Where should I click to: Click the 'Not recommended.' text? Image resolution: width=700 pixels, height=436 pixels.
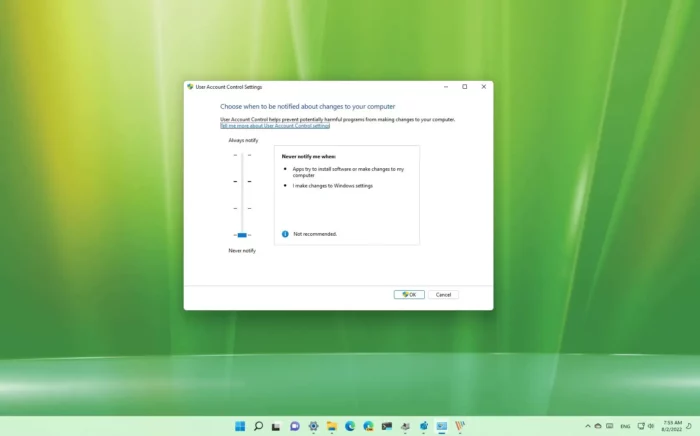[x=315, y=234]
